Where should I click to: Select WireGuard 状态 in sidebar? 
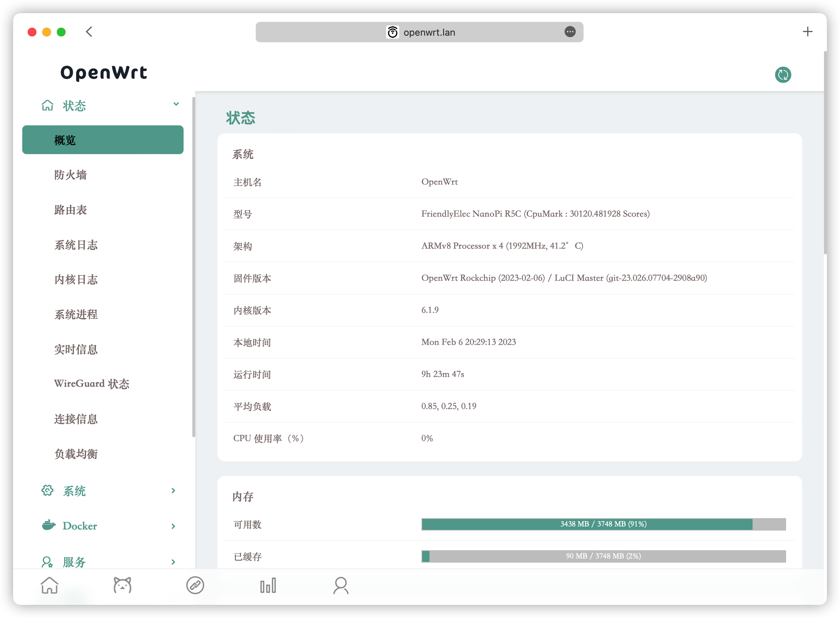pos(92,384)
